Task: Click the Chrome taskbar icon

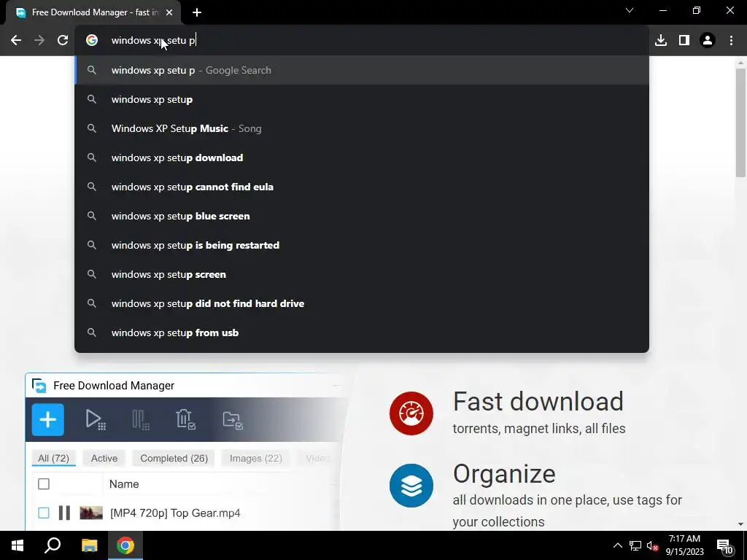Action: click(125, 545)
